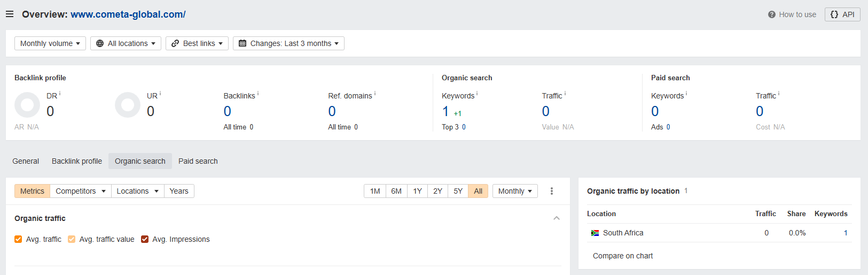The height and width of the screenshot is (275, 868).
Task: Switch to the Organic search tab
Action: point(140,161)
